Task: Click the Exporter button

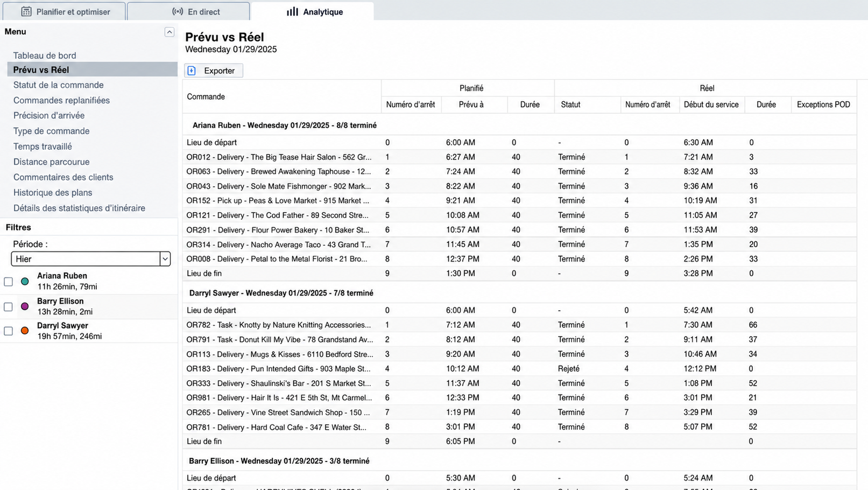Action: point(214,71)
